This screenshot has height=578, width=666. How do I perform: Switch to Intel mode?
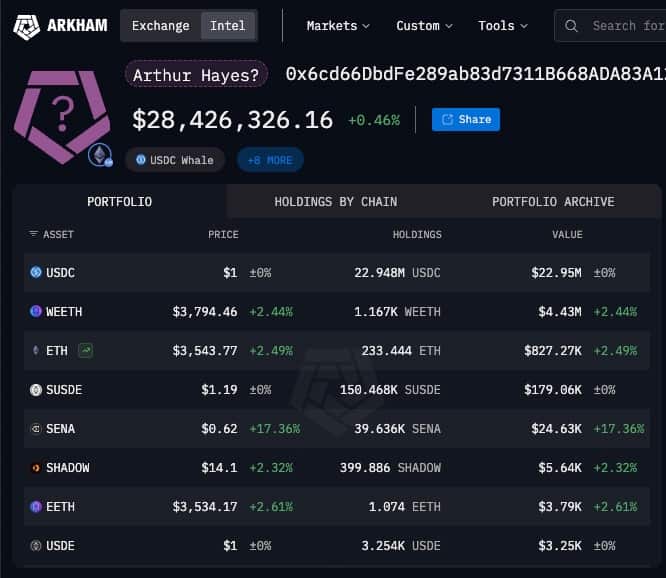(227, 26)
